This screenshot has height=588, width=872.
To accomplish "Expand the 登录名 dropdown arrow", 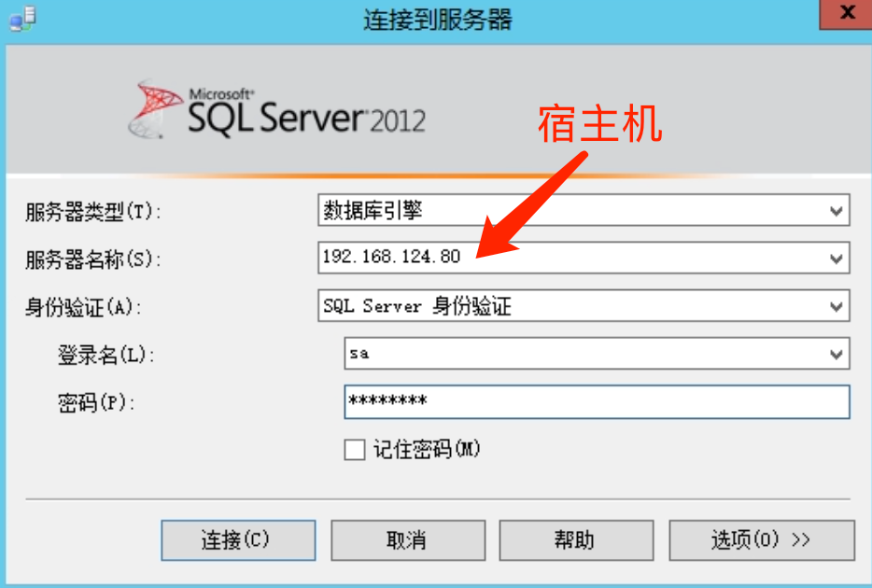I will pos(836,354).
